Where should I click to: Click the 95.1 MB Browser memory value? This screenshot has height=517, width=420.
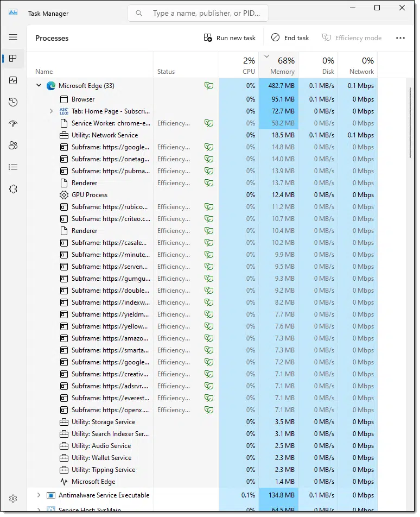(283, 99)
